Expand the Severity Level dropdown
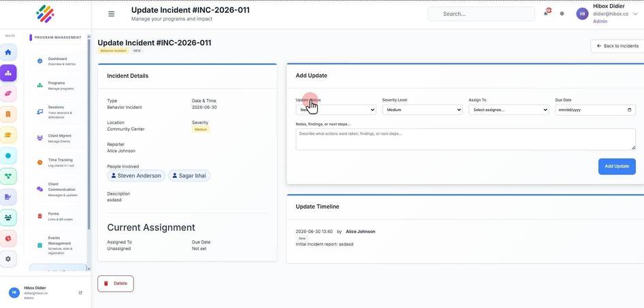 422,110
